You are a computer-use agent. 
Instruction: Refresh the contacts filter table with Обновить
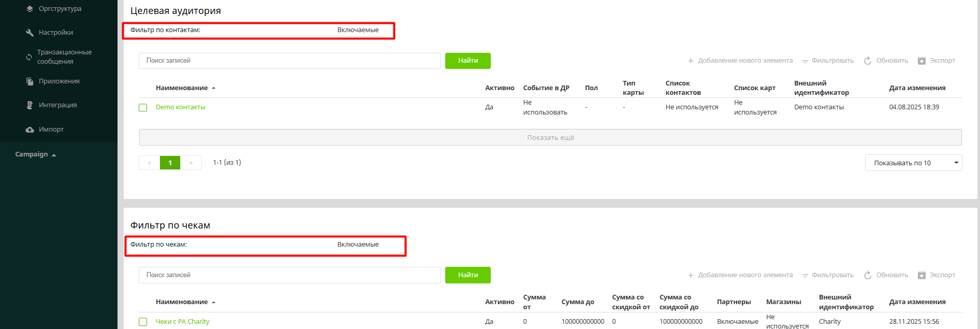coord(886,61)
